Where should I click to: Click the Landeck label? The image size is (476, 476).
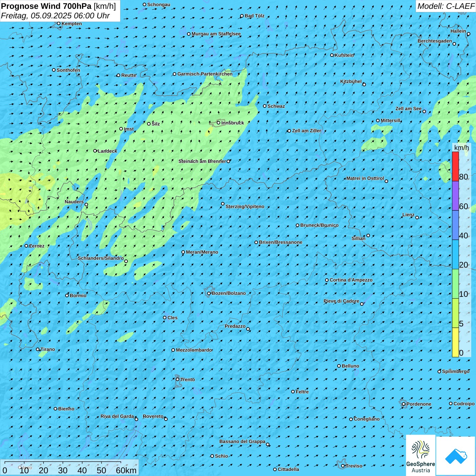107,151
